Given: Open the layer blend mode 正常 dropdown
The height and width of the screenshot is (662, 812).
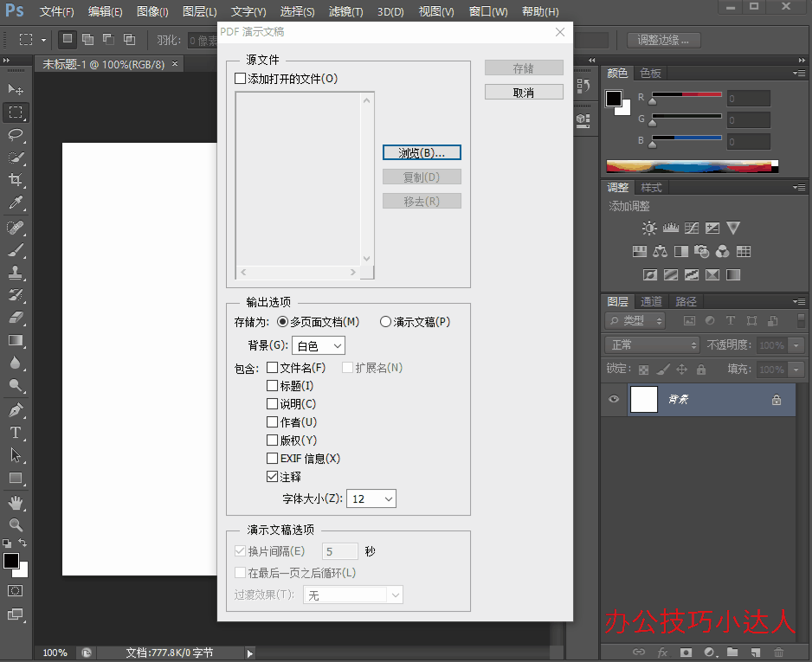Looking at the screenshot, I should point(652,344).
